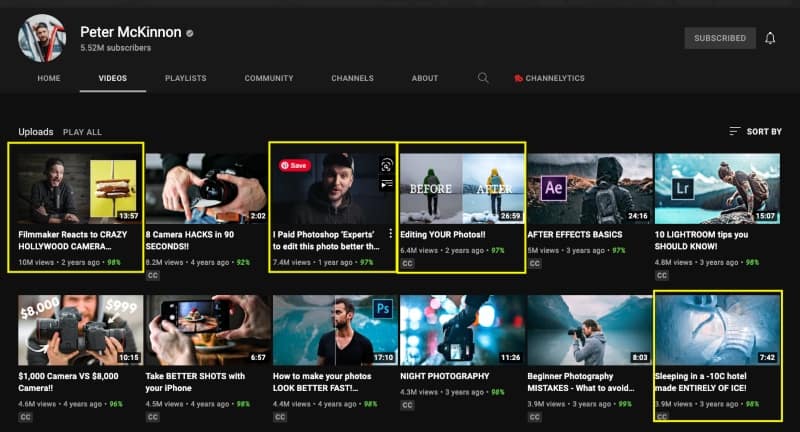800x432 pixels.
Task: Open three-dot menu for Photoshop Experts video
Action: coord(390,234)
